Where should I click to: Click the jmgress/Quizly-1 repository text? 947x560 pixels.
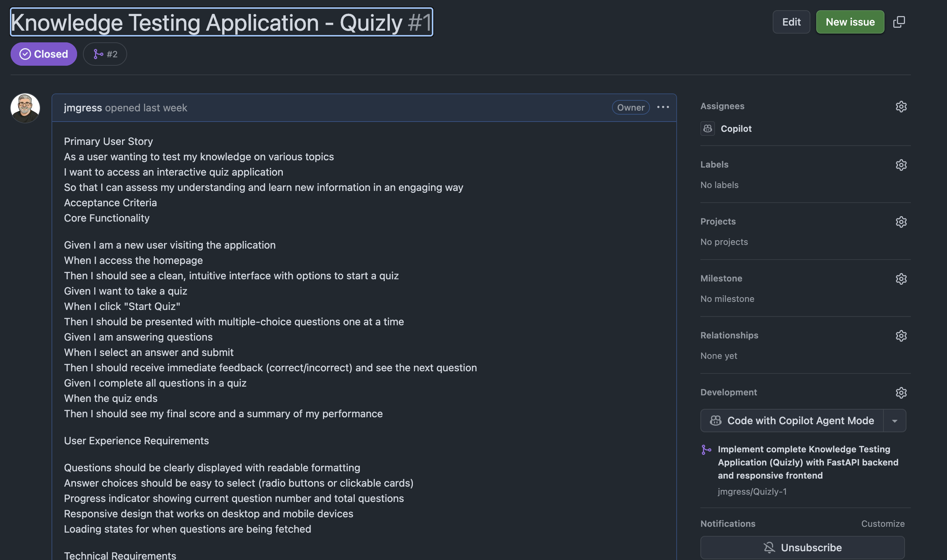click(x=752, y=491)
